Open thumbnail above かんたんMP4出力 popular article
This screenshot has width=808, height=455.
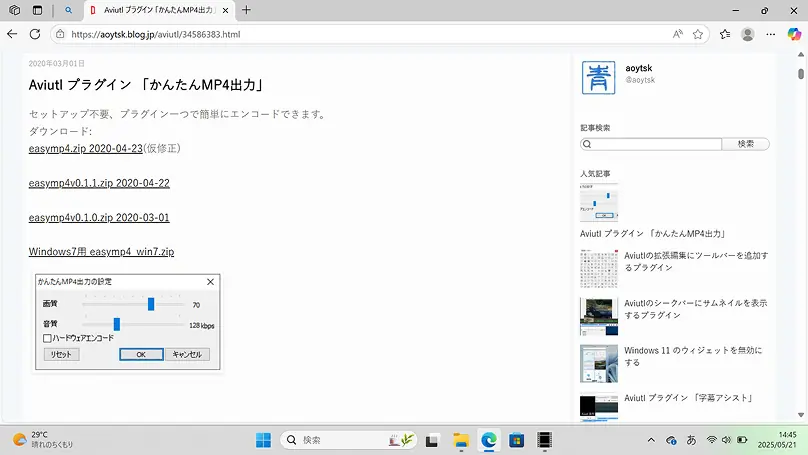tap(599, 203)
